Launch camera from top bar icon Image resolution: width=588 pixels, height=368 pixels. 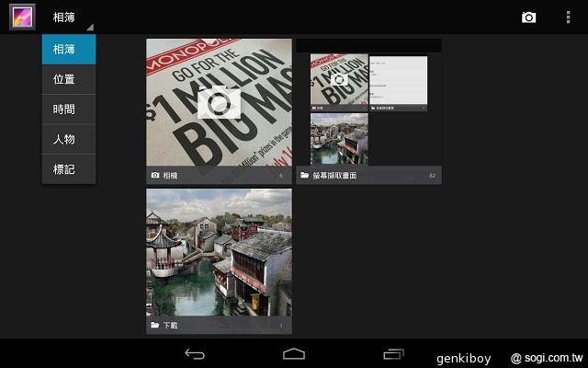(x=529, y=17)
